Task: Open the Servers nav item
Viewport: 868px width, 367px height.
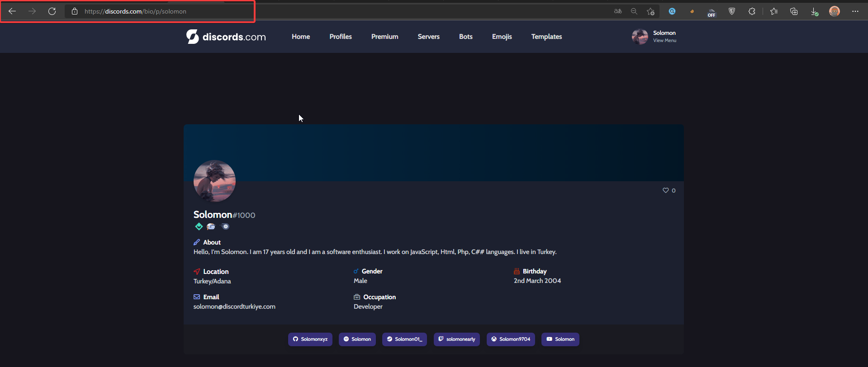Action: pos(429,37)
